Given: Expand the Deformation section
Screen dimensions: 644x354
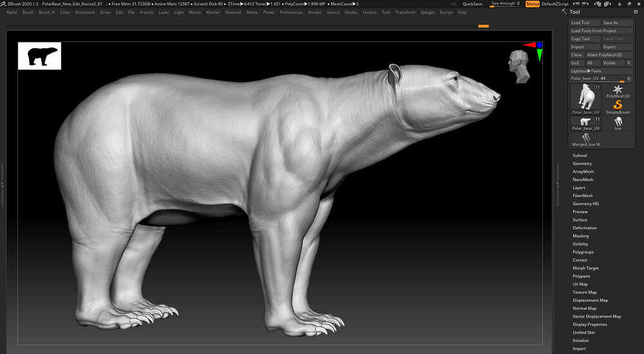Looking at the screenshot, I should pos(585,228).
